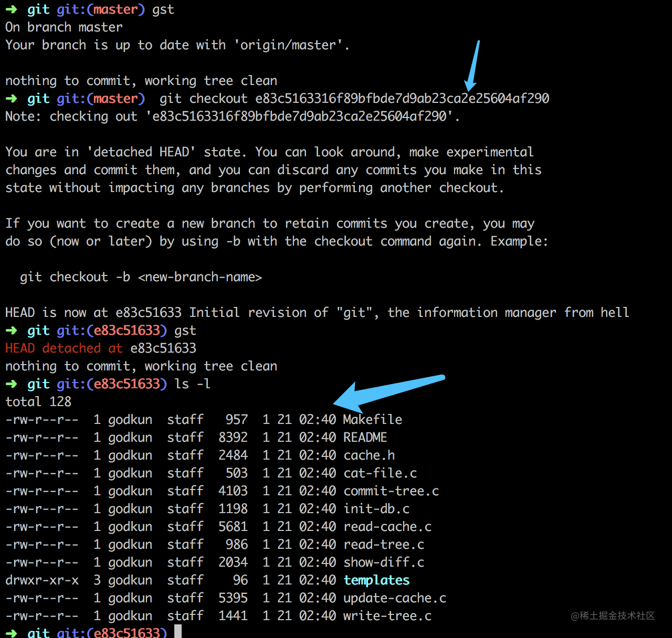672x638 pixels.
Task: Select read-tree.c in the listing
Action: click(x=384, y=544)
